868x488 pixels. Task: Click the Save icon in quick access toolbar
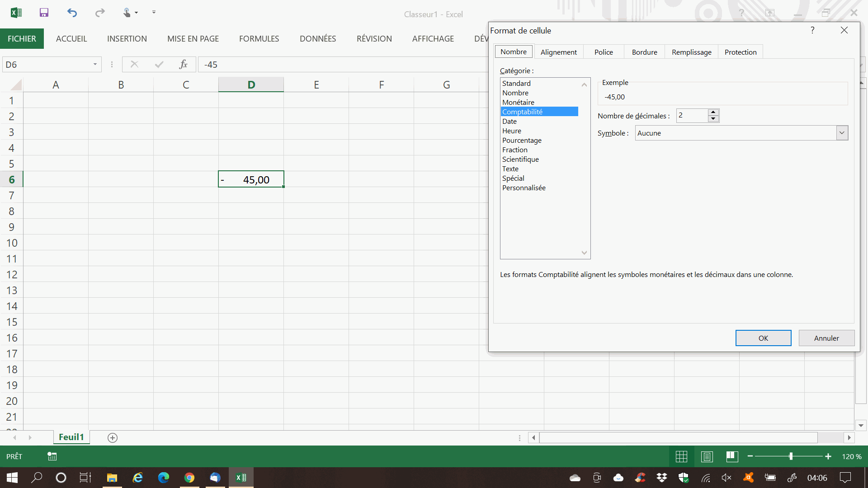(x=44, y=13)
